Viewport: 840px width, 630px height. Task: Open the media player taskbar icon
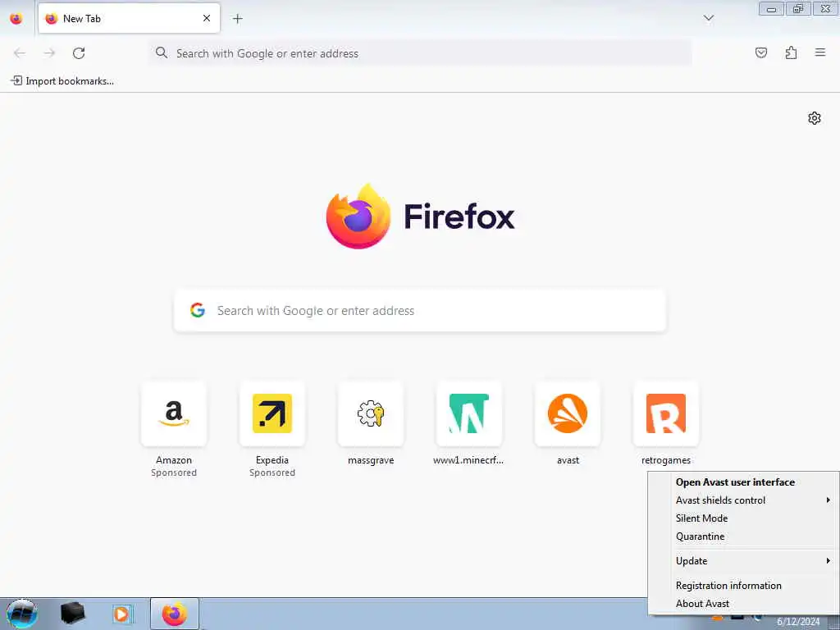(x=121, y=614)
